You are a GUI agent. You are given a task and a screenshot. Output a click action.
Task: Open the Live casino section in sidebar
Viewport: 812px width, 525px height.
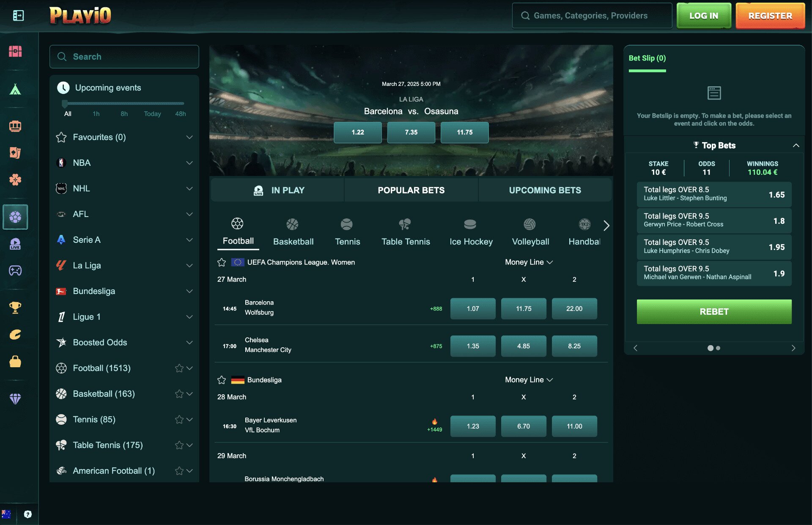[16, 244]
